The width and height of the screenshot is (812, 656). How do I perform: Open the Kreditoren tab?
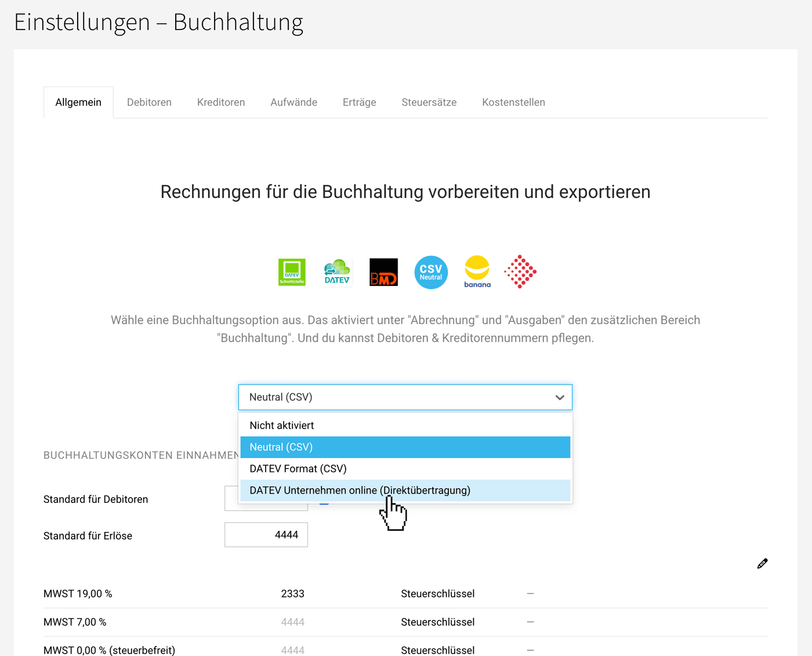221,102
